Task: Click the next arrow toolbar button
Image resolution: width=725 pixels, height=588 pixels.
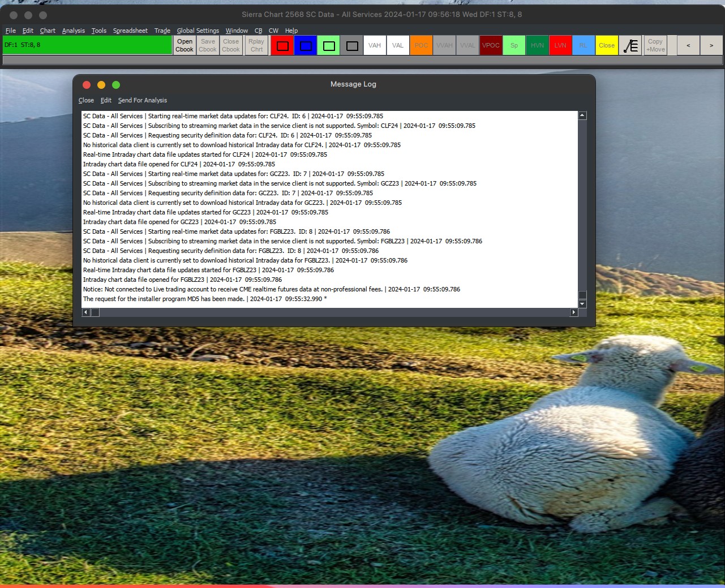Action: (x=711, y=46)
